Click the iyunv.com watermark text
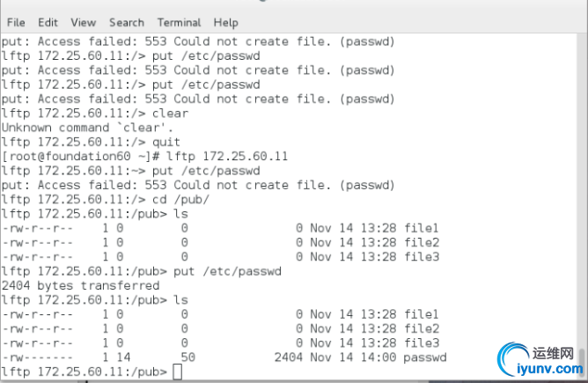Viewport: 588px width, 383px height. pyautogui.click(x=550, y=369)
